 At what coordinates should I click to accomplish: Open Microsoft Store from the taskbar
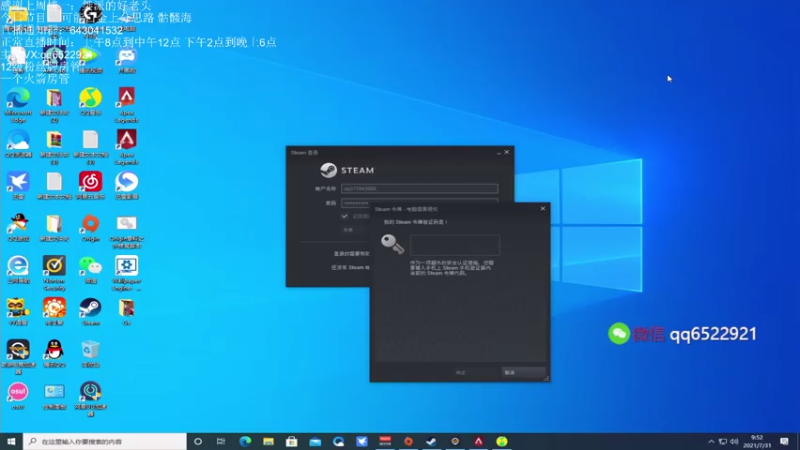tap(292, 441)
